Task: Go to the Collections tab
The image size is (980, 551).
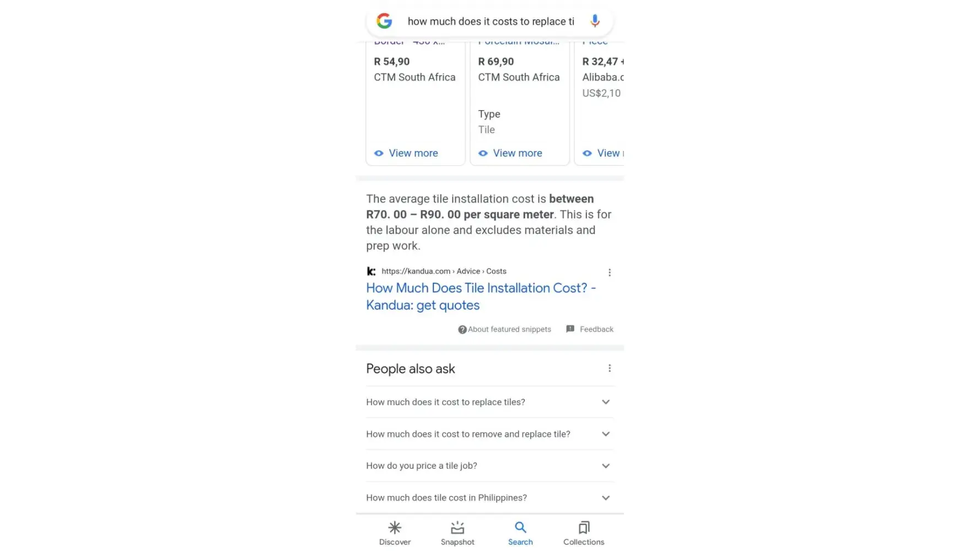Action: tap(584, 533)
